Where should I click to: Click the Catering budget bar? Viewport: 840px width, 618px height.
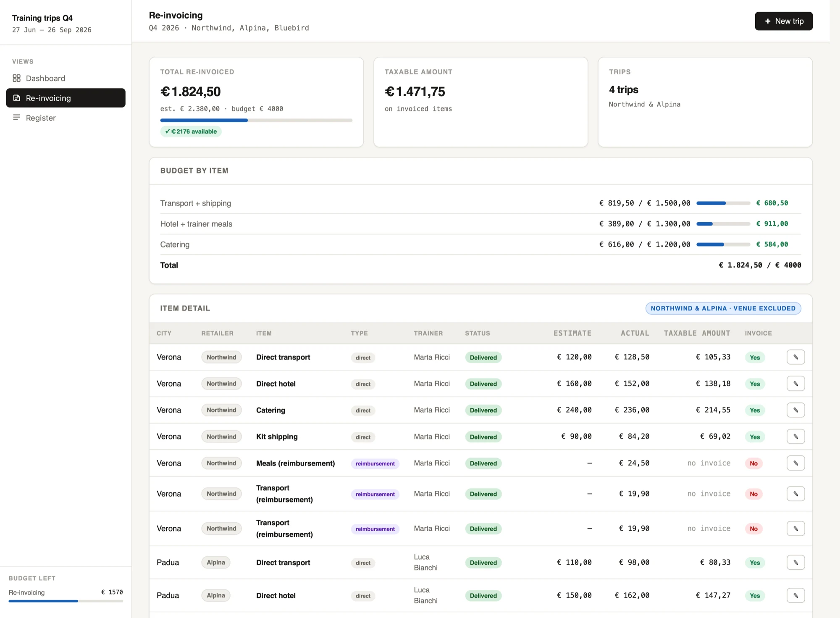[723, 245]
